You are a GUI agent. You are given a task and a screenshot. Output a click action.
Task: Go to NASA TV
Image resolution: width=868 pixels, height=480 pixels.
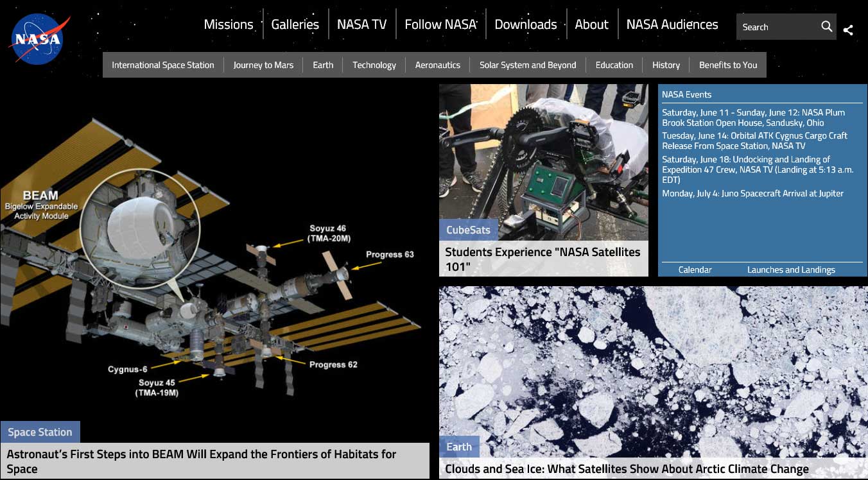[361, 24]
